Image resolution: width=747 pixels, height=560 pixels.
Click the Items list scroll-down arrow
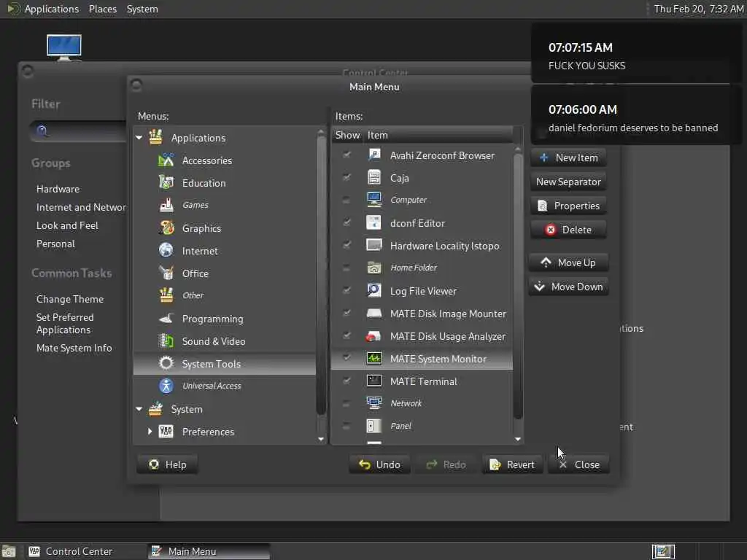pos(518,439)
